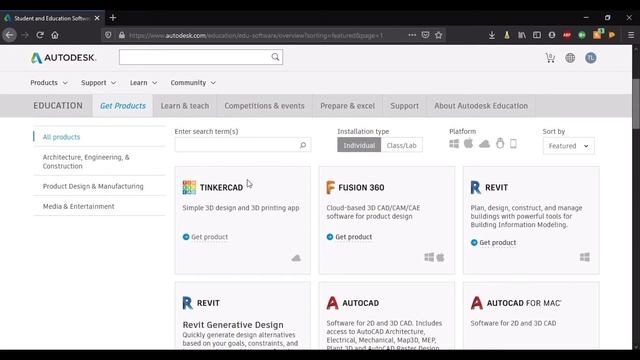Image resolution: width=640 pixels, height=360 pixels.
Task: Click the AutoCAD A logo
Action: pyautogui.click(x=333, y=303)
